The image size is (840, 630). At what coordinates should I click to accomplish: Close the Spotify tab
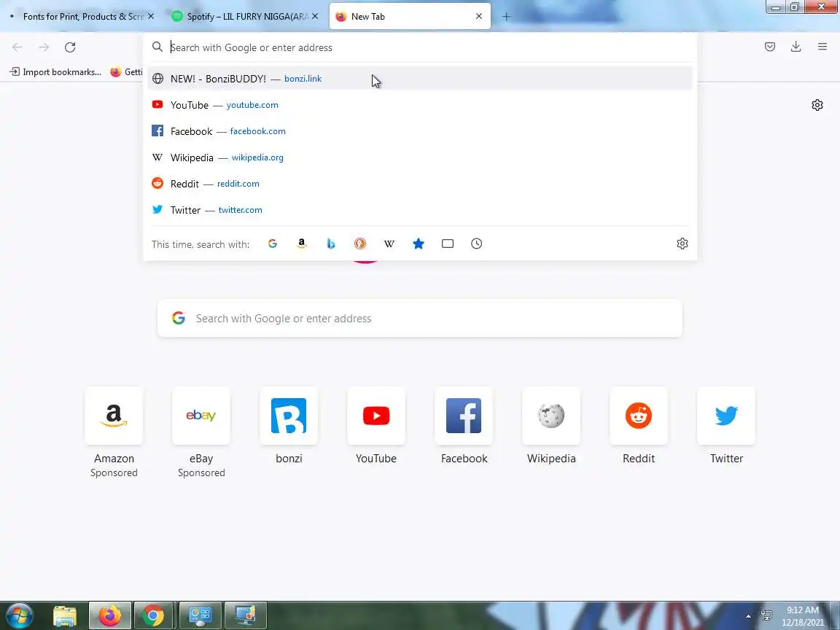tap(315, 17)
